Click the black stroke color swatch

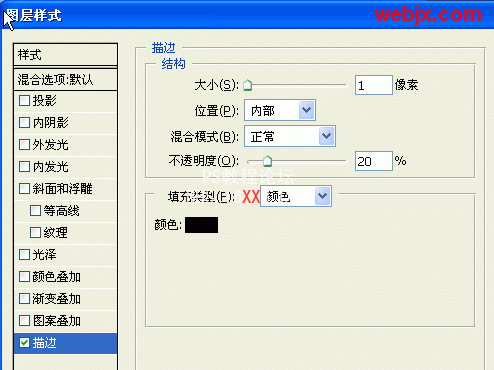click(201, 225)
